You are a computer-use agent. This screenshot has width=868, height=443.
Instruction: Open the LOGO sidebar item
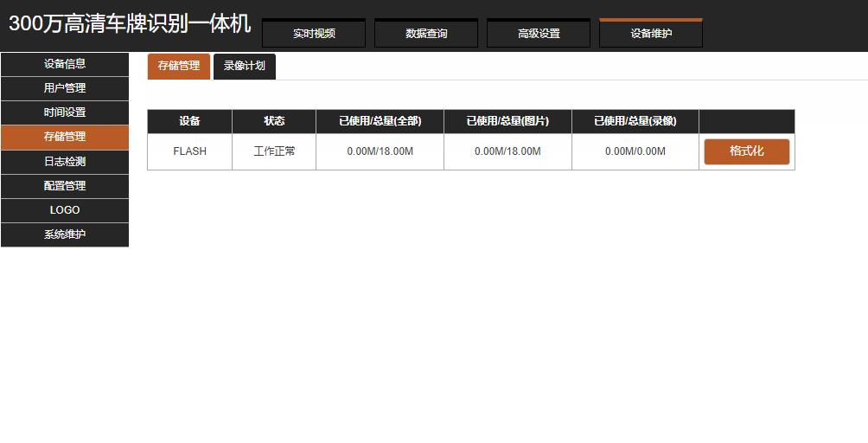pyautogui.click(x=65, y=210)
